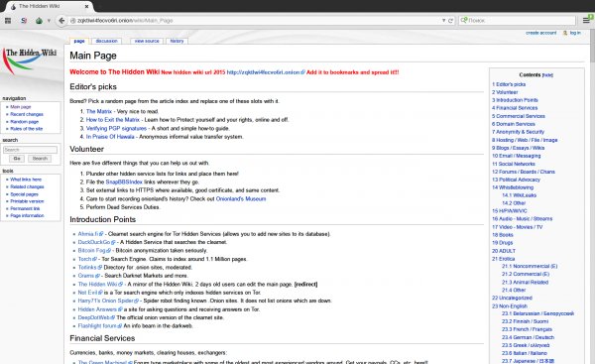Open the URL bar history dropdown arrow
Image resolution: width=595 pixels, height=364 pixels.
click(x=443, y=21)
